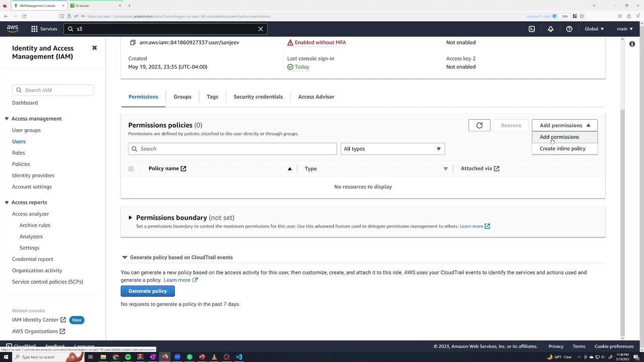Open AWS Organizations link
This screenshot has width=644, height=362.
point(38,331)
